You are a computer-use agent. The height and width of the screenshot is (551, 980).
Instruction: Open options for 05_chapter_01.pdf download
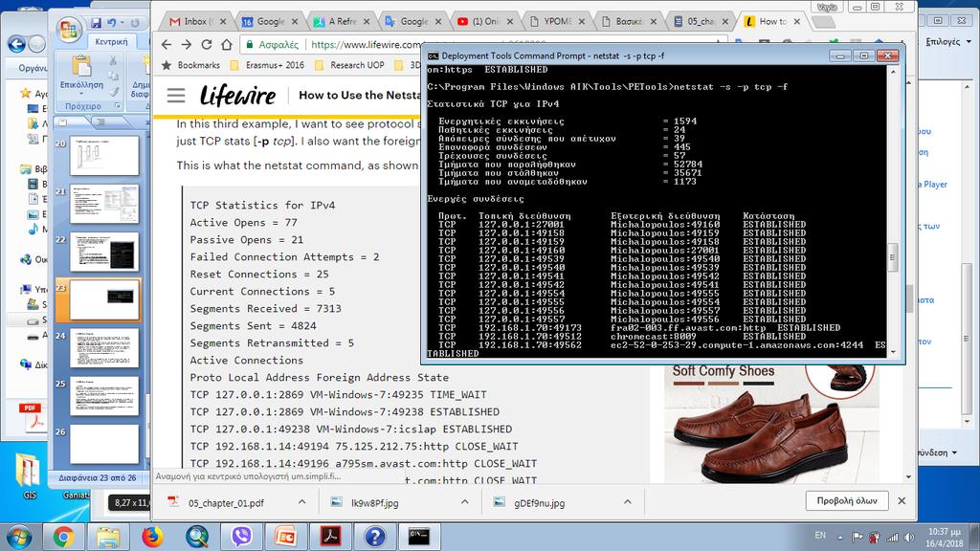301,501
